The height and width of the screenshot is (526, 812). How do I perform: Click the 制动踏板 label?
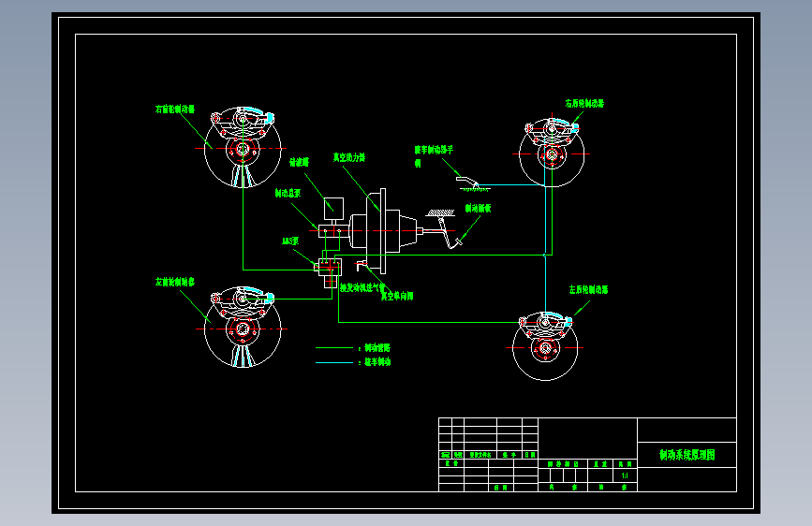[478, 209]
